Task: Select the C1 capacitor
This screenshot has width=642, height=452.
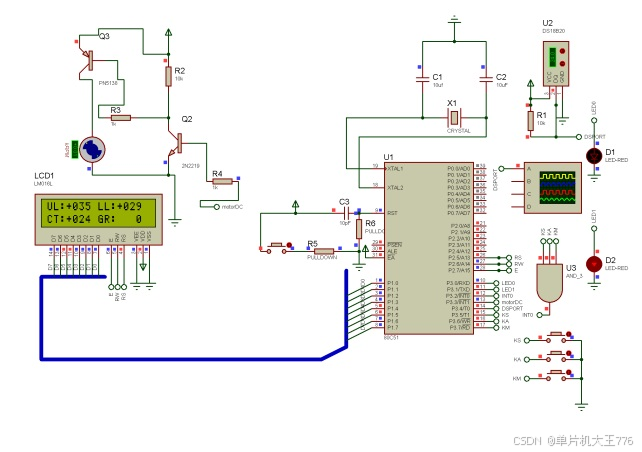Action: click(423, 79)
